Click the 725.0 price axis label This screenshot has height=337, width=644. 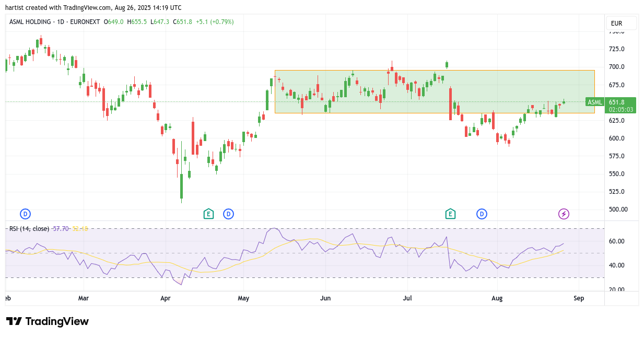[x=616, y=49]
